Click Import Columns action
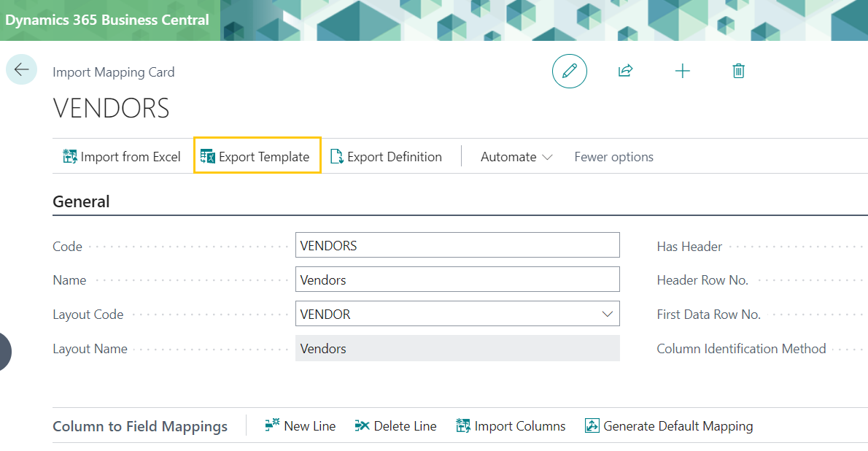Viewport: 868px width, 451px height. tap(511, 425)
